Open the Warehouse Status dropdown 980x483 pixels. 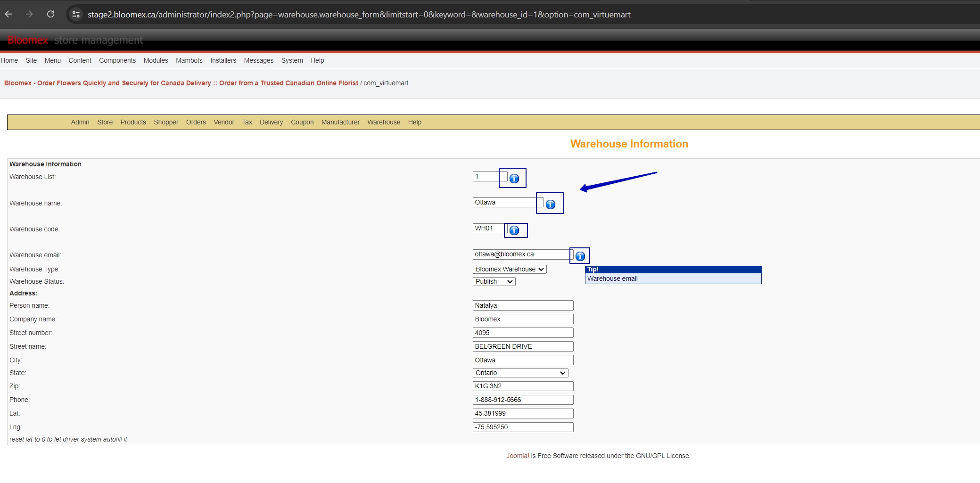click(x=494, y=281)
